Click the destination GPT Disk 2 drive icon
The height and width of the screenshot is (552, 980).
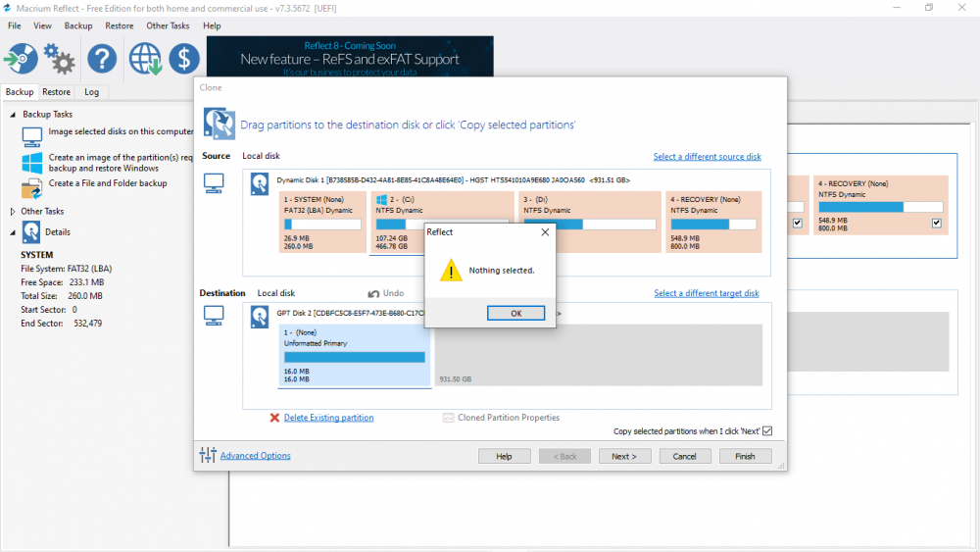pyautogui.click(x=260, y=317)
